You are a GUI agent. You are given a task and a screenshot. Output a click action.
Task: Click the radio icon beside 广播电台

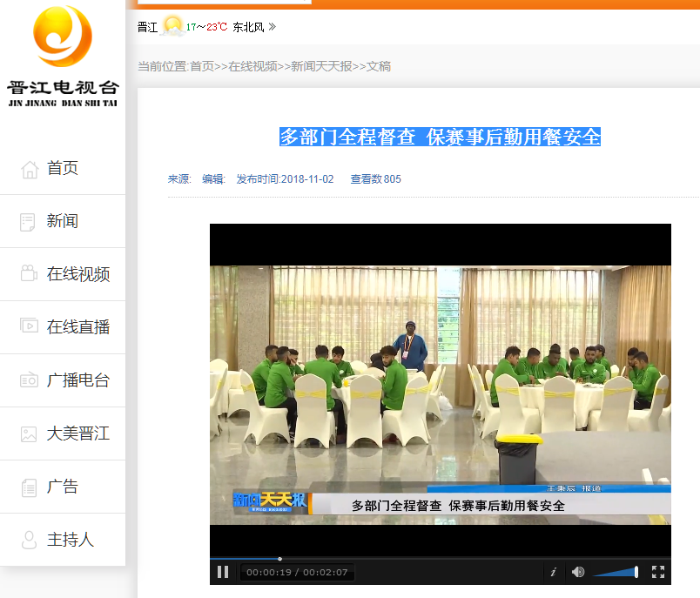30,380
